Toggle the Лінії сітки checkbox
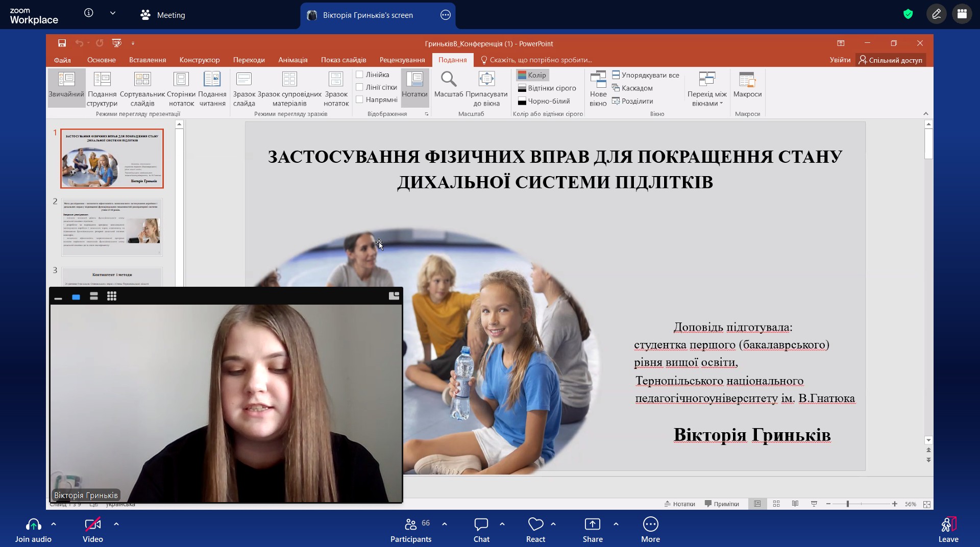 (359, 87)
